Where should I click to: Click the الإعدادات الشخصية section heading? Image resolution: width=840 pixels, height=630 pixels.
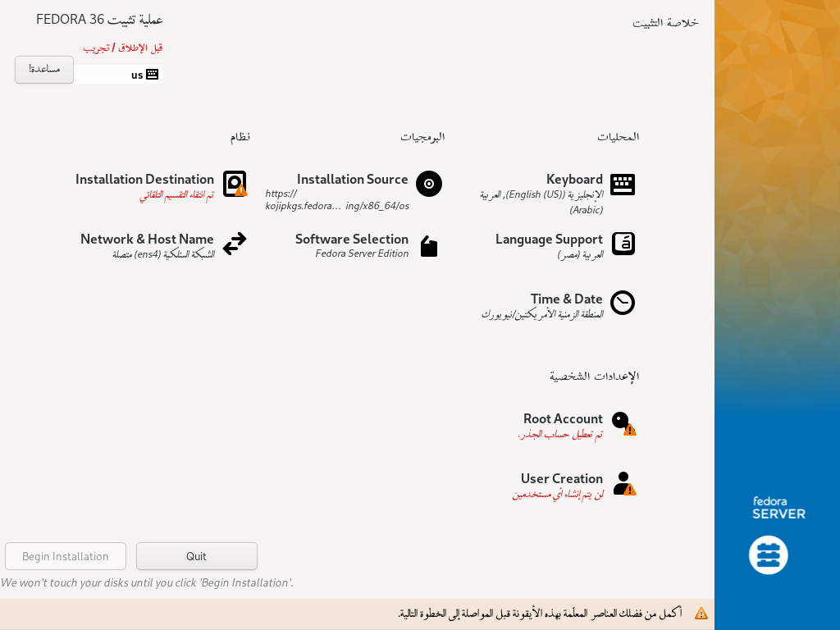point(594,376)
